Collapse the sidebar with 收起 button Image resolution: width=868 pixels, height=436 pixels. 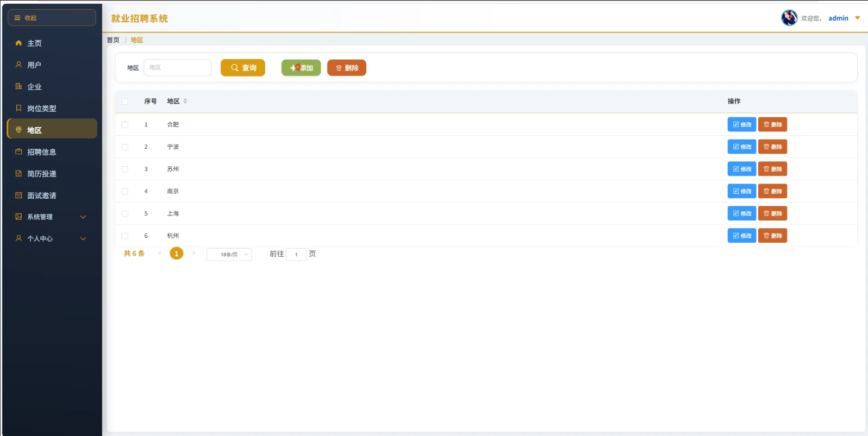coord(52,18)
